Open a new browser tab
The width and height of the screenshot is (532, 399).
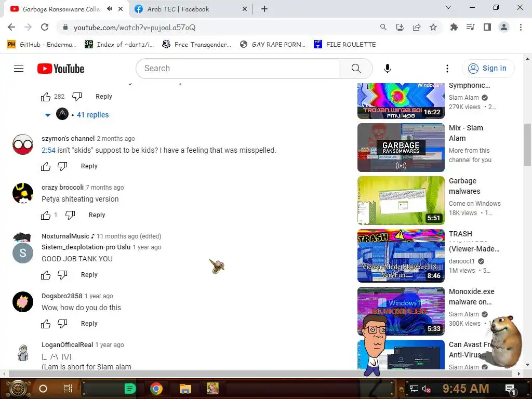click(264, 9)
